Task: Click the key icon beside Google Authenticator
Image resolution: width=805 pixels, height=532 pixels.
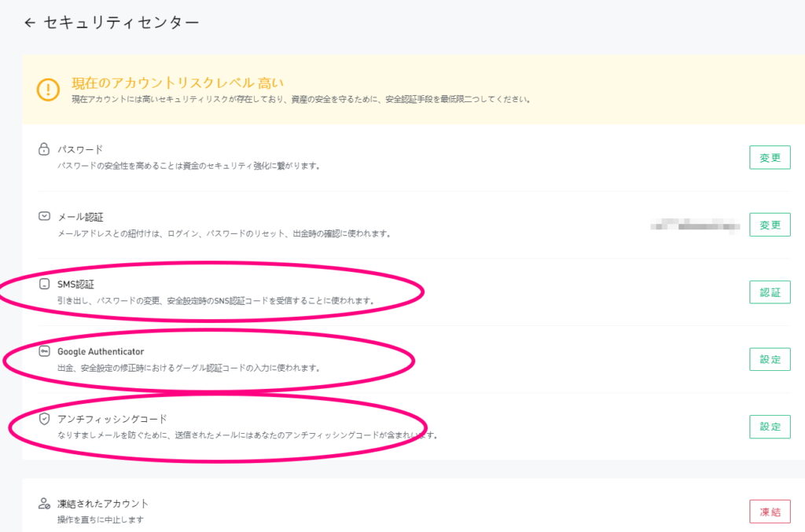Action: pyautogui.click(x=44, y=351)
